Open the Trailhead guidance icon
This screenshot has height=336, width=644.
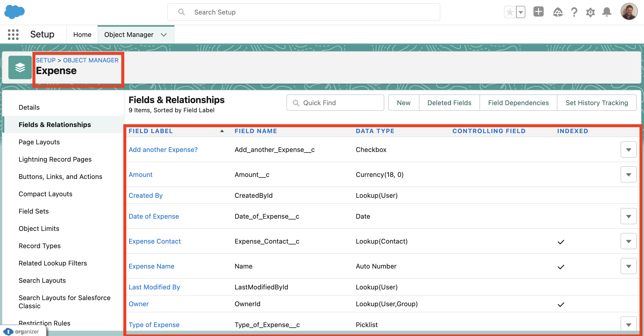[558, 12]
